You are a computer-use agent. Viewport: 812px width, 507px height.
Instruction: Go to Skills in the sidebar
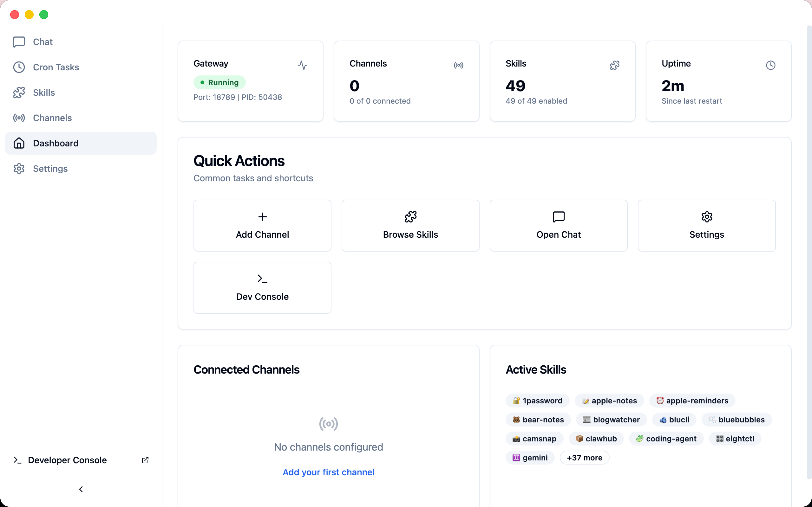click(44, 93)
